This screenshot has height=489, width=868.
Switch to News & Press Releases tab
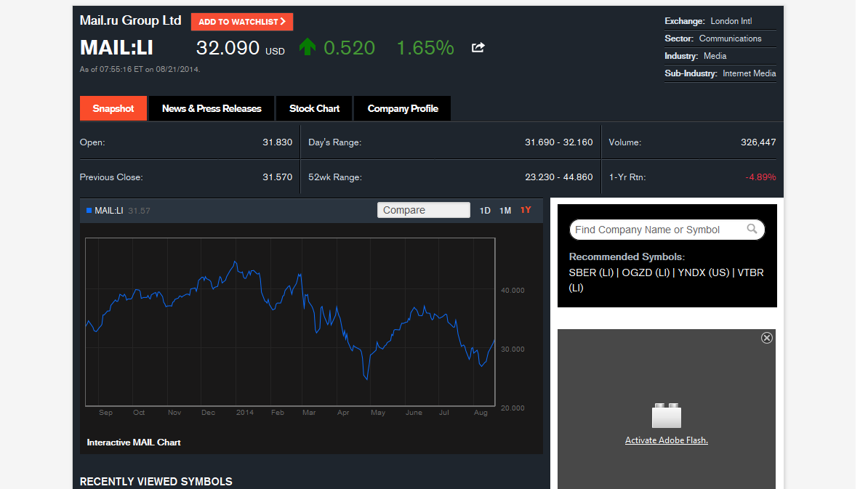coord(212,108)
